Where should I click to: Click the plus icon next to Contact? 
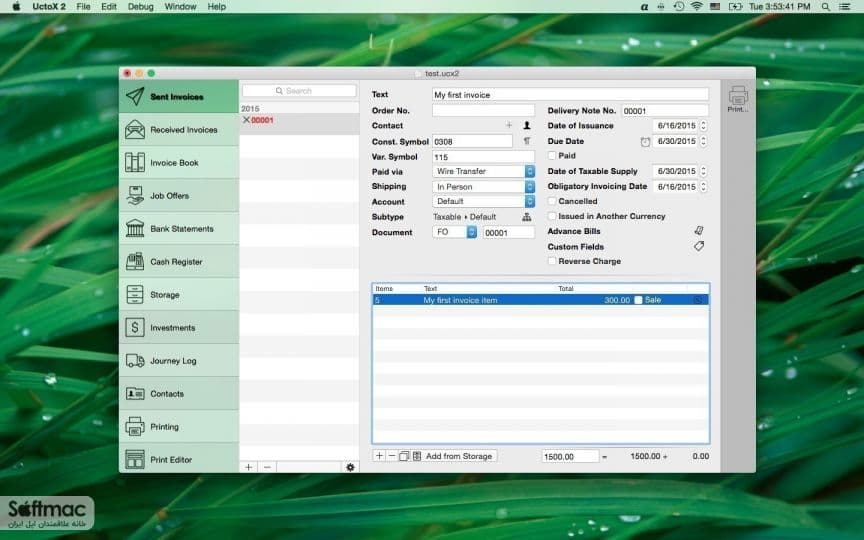[509, 126]
